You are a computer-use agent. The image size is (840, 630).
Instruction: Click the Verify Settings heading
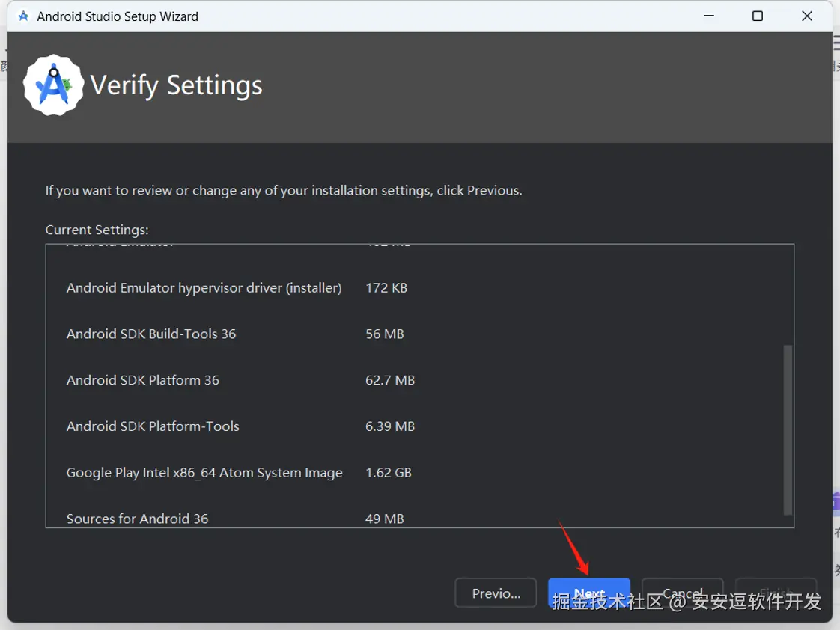177,85
